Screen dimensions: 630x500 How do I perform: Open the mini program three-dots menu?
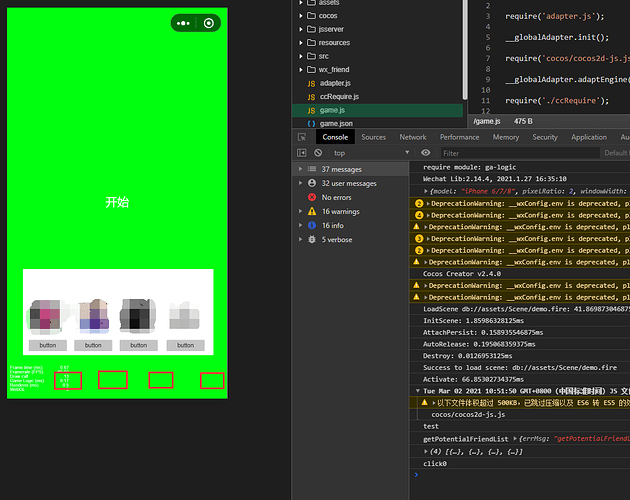pyautogui.click(x=184, y=23)
